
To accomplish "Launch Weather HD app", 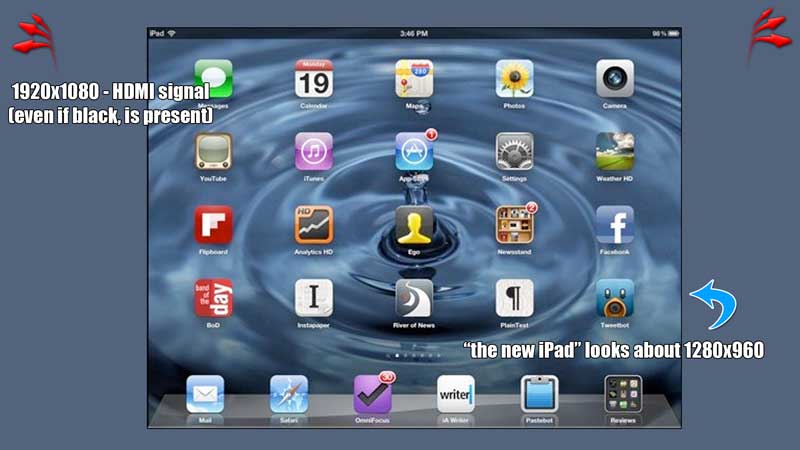I will [x=615, y=152].
